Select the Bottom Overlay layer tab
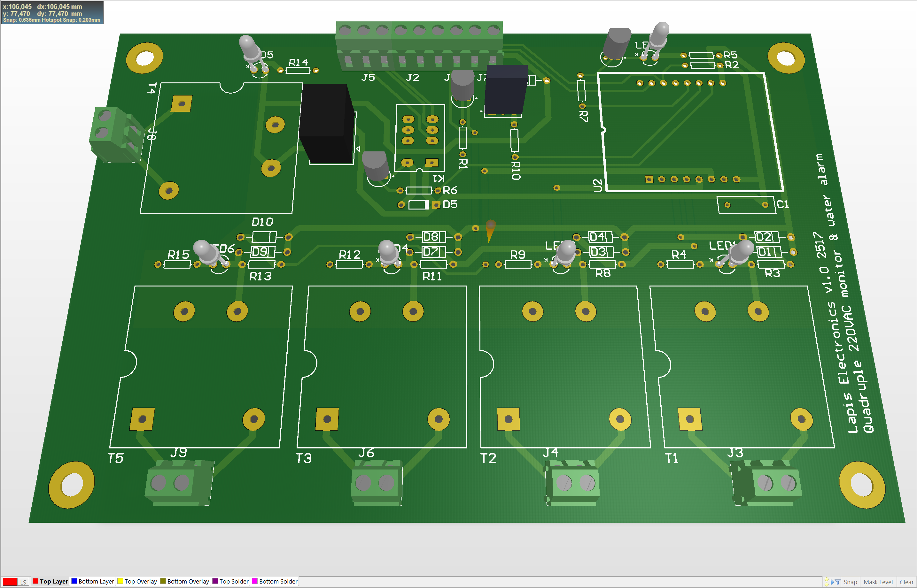The height and width of the screenshot is (588, 917). (x=188, y=581)
